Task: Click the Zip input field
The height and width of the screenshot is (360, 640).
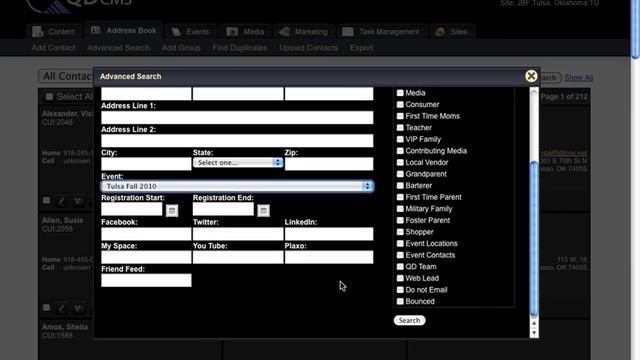Action: coord(329,164)
